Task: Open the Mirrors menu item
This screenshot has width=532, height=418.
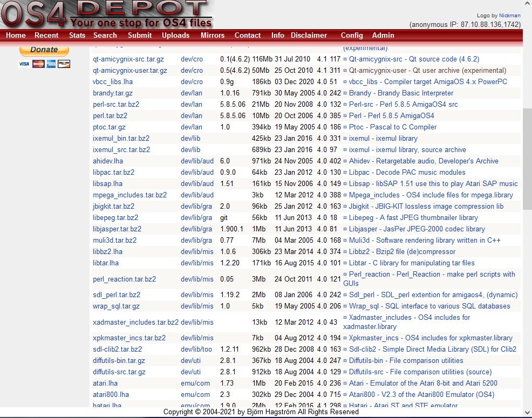Action: [x=212, y=35]
